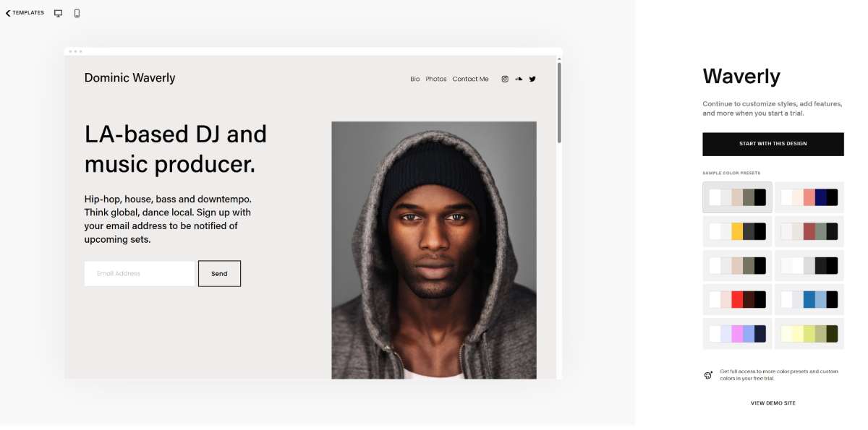The image size is (868, 430).
Task: Select the blue color preset
Action: tap(809, 299)
